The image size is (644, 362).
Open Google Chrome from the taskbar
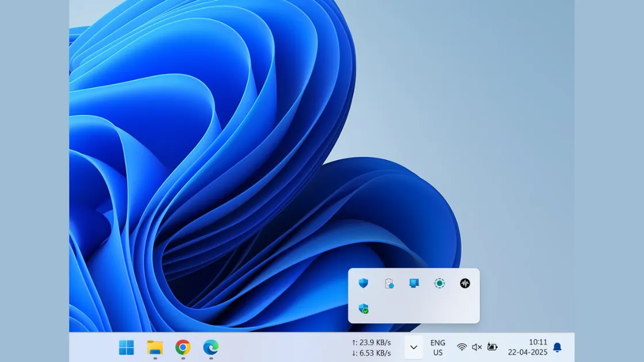183,347
